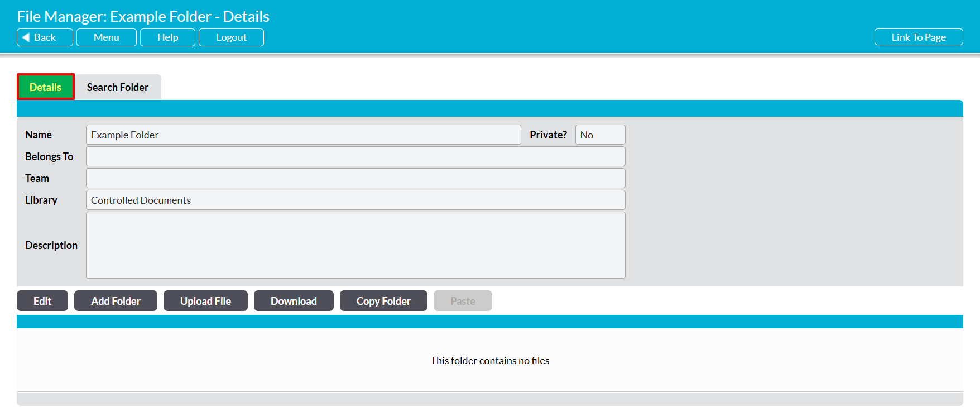Log out using the Logout button
980x416 pixels.
pos(231,37)
